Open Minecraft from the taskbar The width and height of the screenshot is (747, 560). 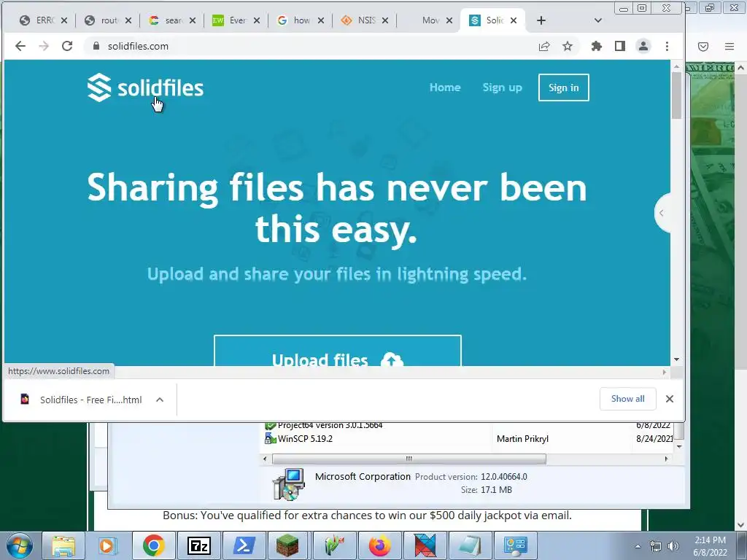click(x=287, y=545)
